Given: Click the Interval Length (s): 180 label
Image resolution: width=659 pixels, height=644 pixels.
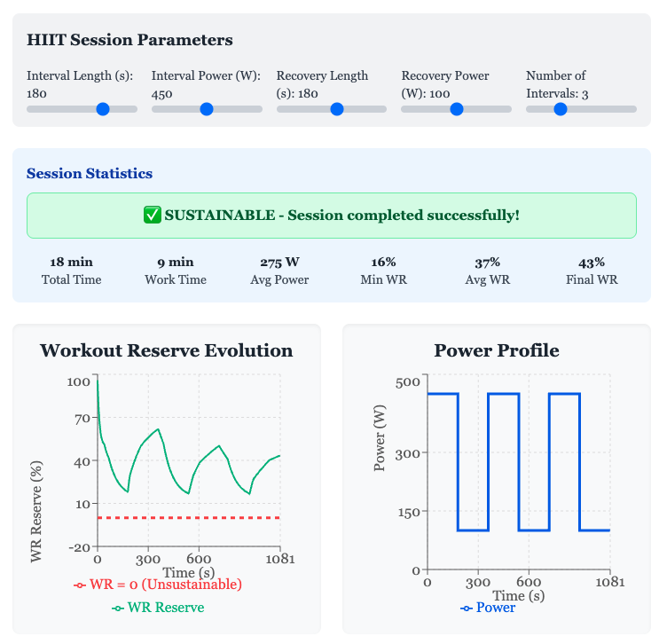Looking at the screenshot, I should tap(80, 84).
